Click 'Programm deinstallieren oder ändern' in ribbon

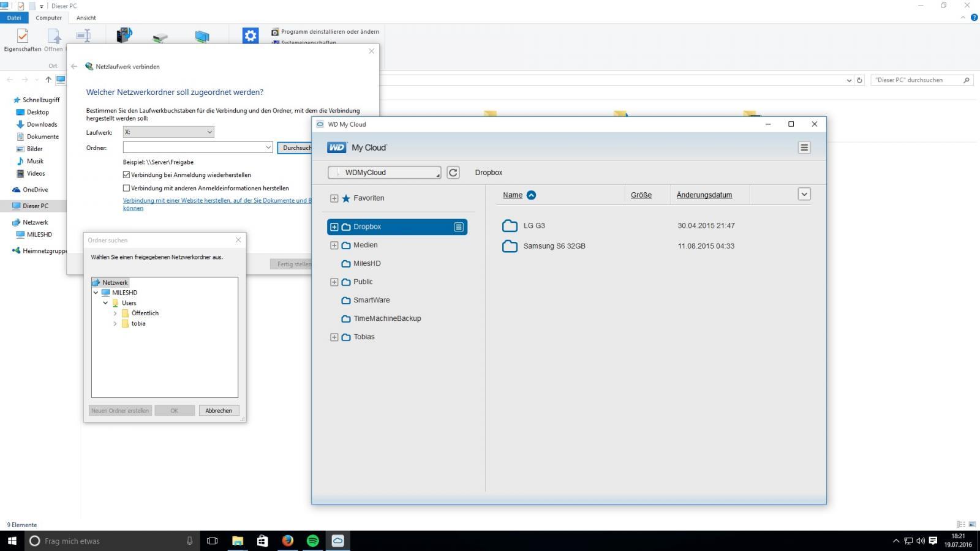coord(325,32)
